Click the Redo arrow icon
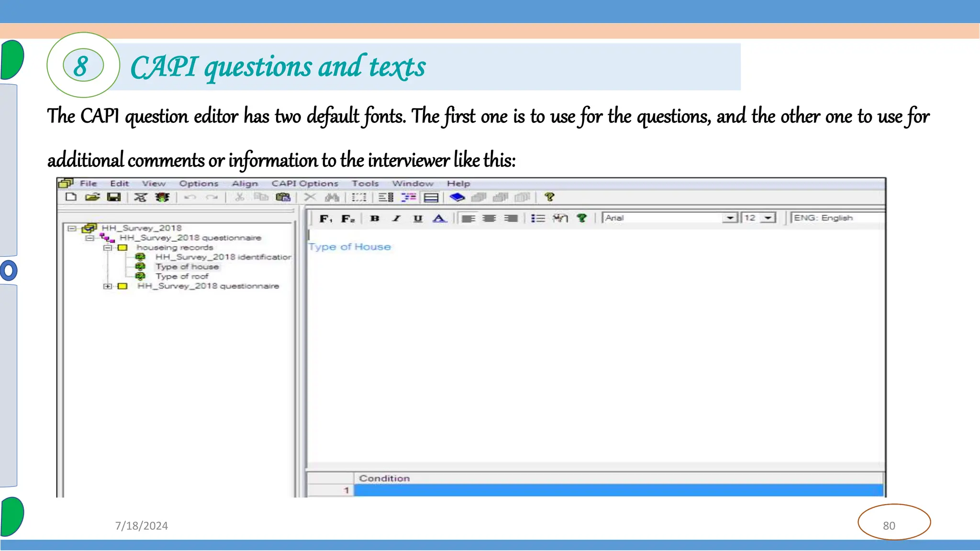This screenshot has width=980, height=551. [x=212, y=197]
